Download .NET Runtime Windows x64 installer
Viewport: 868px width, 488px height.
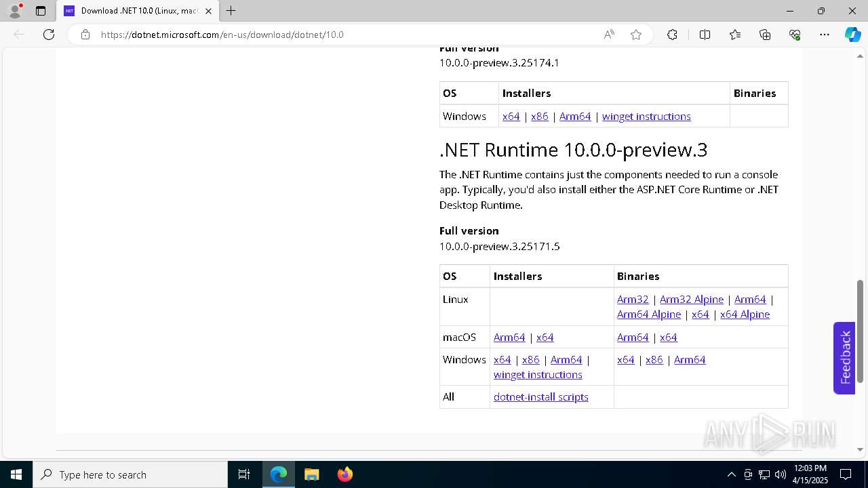tap(502, 360)
